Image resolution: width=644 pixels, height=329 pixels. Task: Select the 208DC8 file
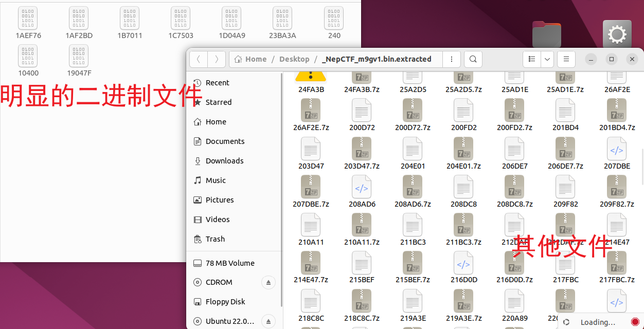click(x=463, y=191)
